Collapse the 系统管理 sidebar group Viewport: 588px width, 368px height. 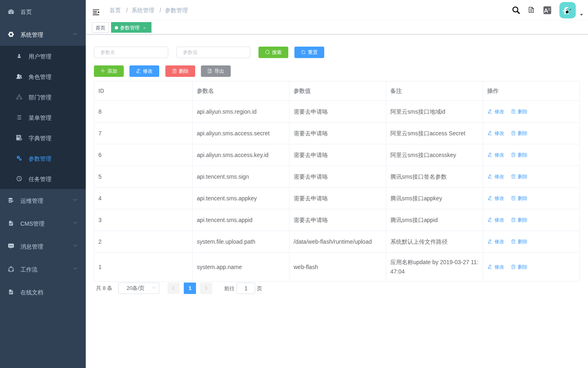coord(43,35)
